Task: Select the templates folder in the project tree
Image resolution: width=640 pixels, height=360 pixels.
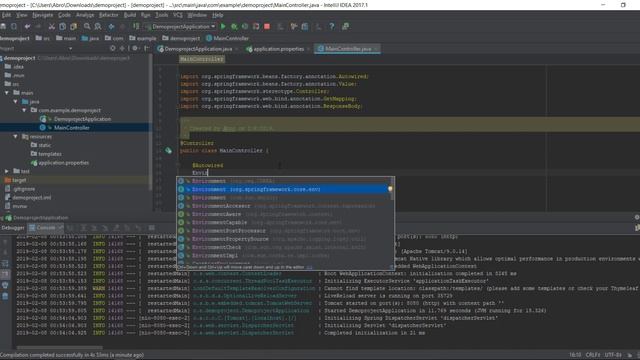Action: click(x=50, y=154)
